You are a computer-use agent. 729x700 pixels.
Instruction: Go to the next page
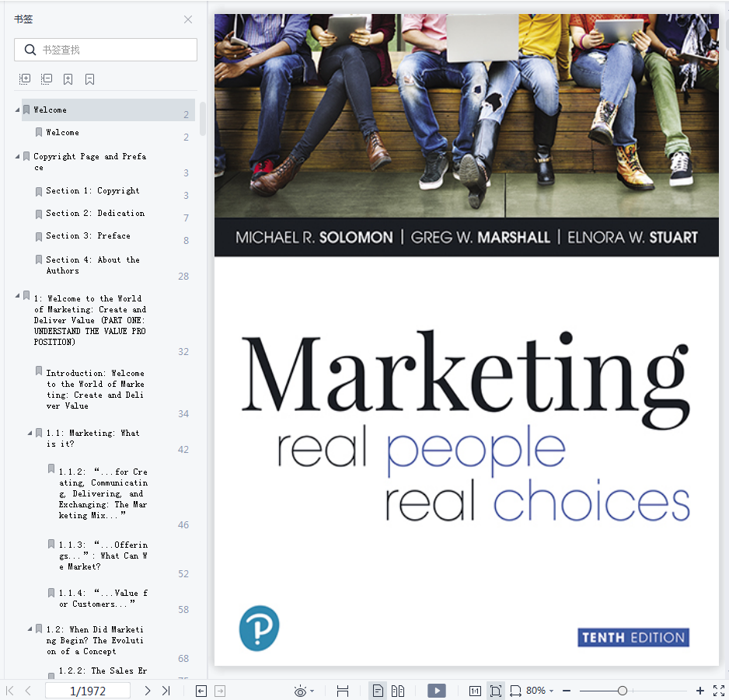(x=148, y=691)
